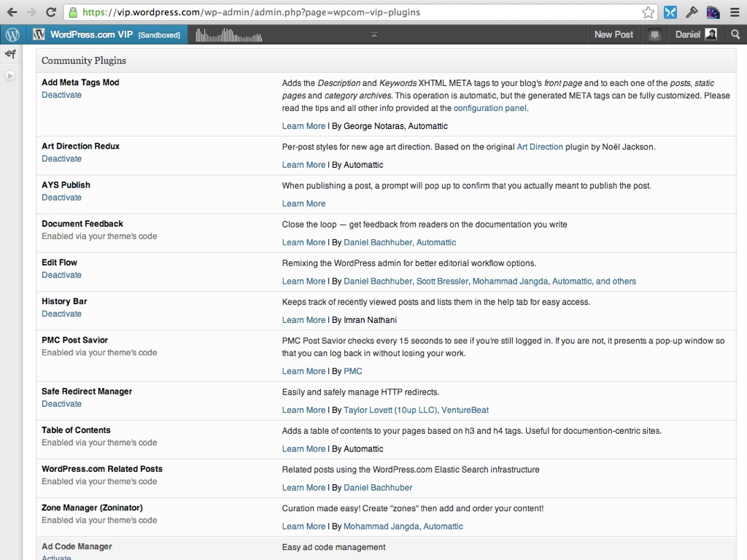
Task: Deactivate the AYS Publish plugin
Action: pos(61,197)
